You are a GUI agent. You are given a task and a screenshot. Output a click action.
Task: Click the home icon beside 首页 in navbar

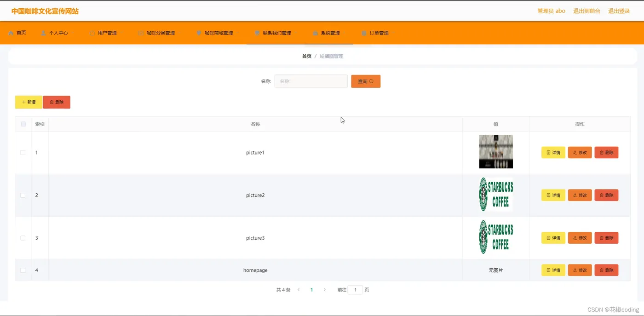click(x=11, y=33)
